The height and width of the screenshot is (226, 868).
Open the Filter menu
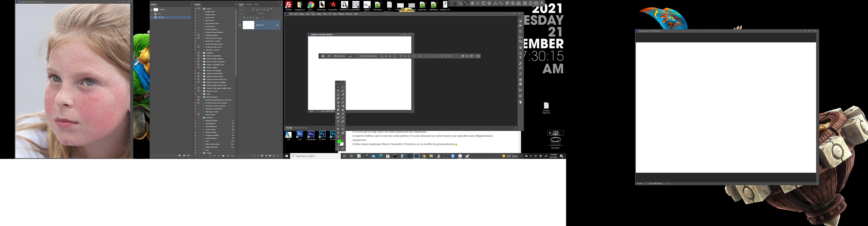click(x=325, y=14)
